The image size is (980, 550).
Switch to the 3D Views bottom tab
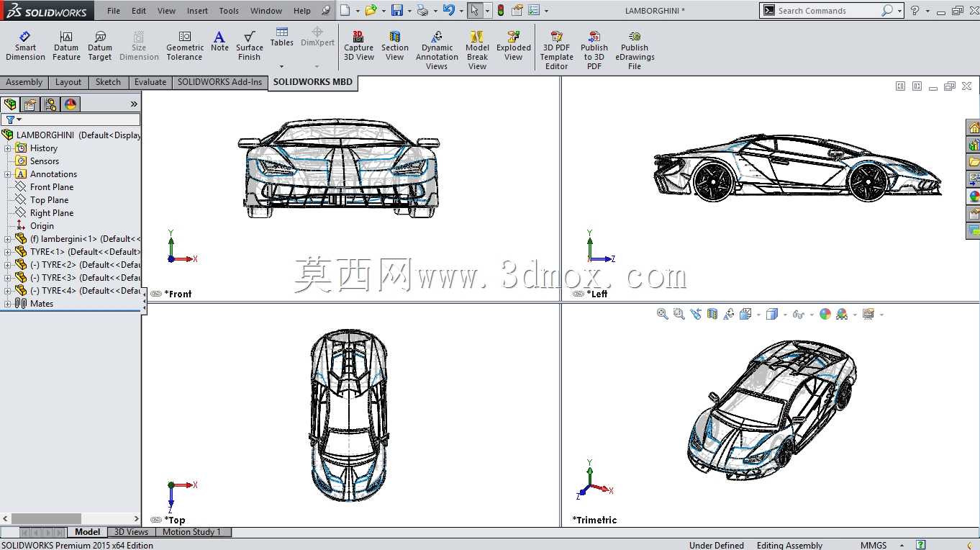coord(132,532)
